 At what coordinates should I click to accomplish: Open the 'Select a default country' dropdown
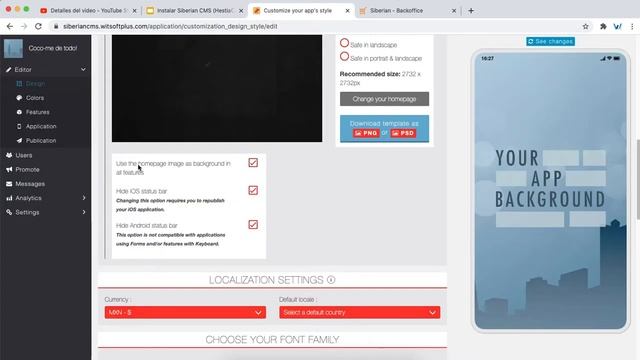pos(360,313)
